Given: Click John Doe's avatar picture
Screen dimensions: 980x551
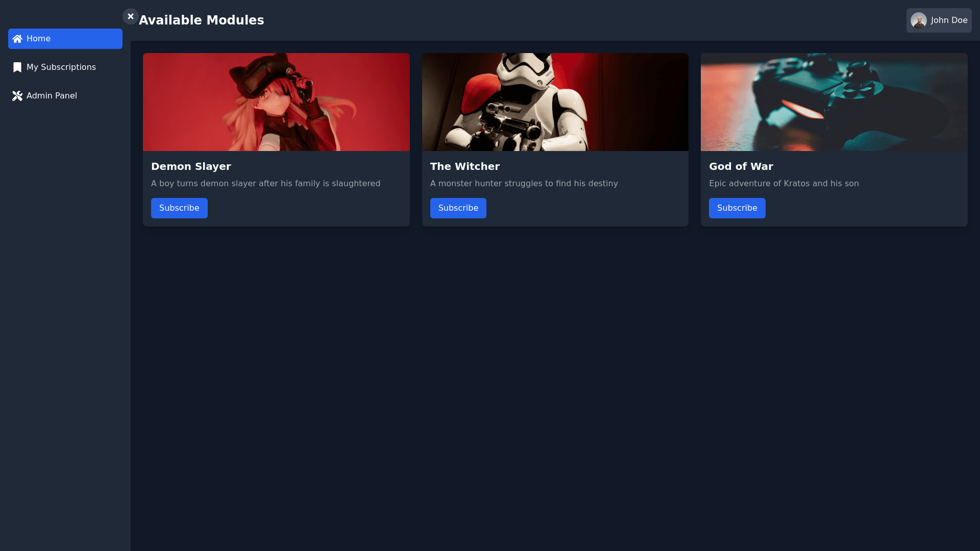Looking at the screenshot, I should pos(918,20).
